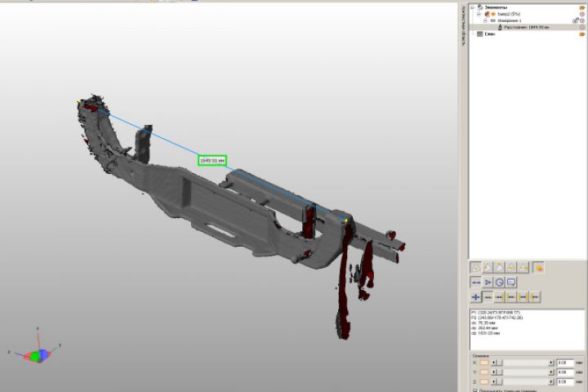The image size is (588, 392).
Task: Click the orange icon beside tree root
Action: (x=581, y=7)
